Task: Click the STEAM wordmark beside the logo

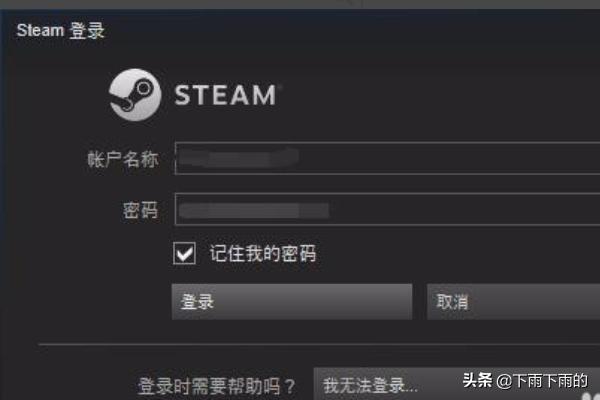Action: coord(225,95)
